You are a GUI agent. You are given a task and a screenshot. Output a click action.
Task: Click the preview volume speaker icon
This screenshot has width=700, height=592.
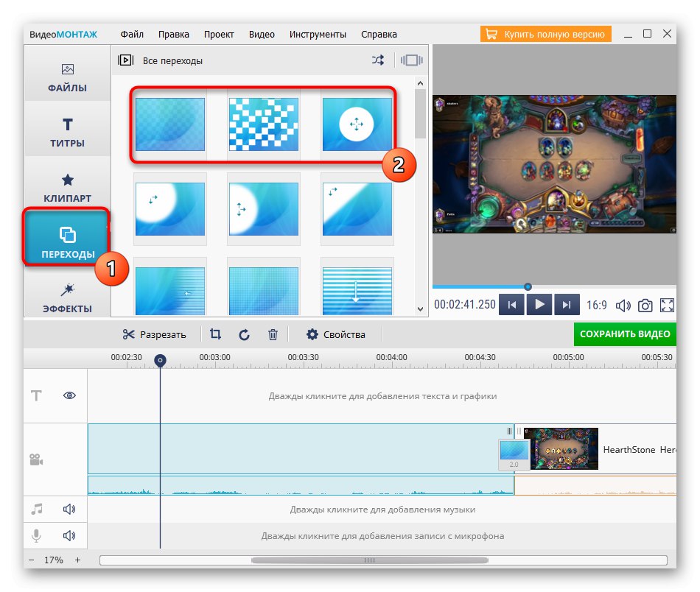tap(623, 305)
